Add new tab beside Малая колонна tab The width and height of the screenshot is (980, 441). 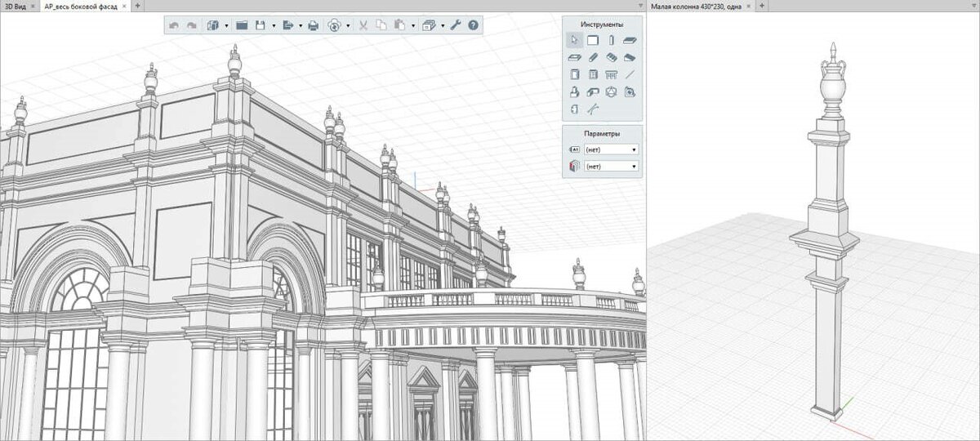pos(761,6)
